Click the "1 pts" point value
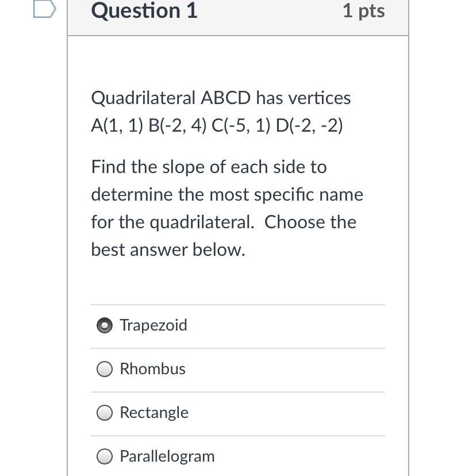 coord(363,11)
